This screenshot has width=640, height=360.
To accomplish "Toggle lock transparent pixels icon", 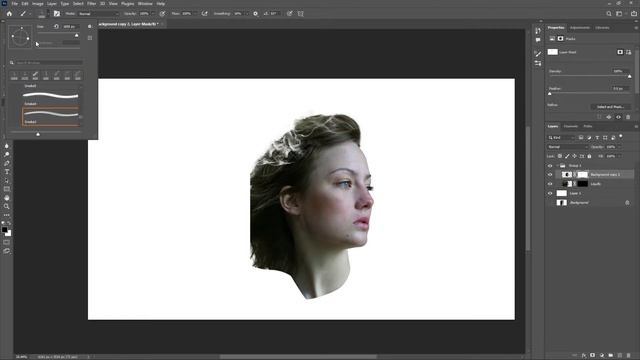I will (560, 156).
